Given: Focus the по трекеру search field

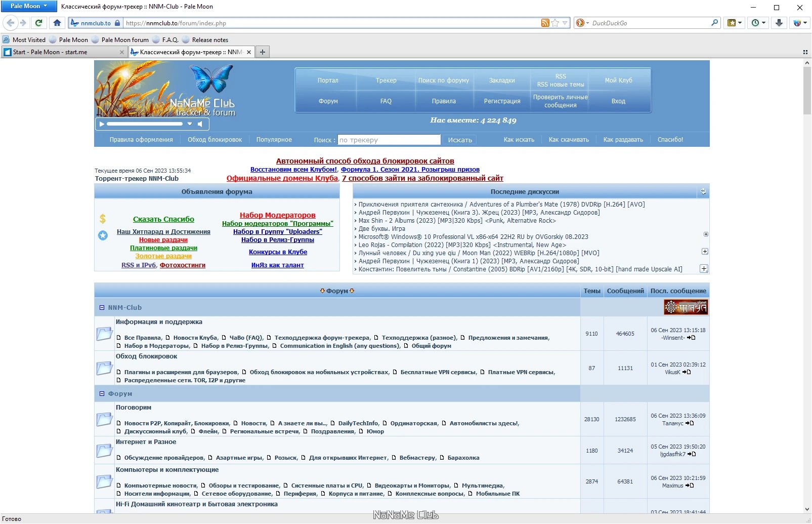Looking at the screenshot, I should 389,140.
